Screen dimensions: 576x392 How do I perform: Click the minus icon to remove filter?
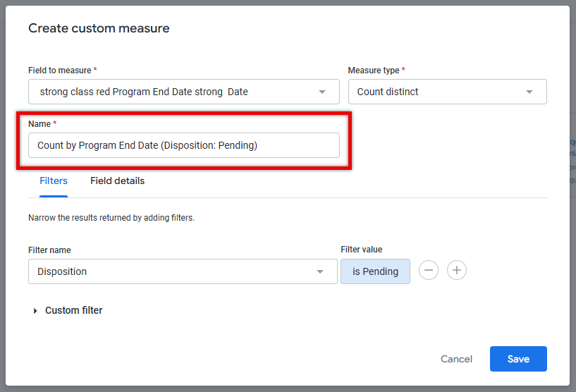coord(429,271)
